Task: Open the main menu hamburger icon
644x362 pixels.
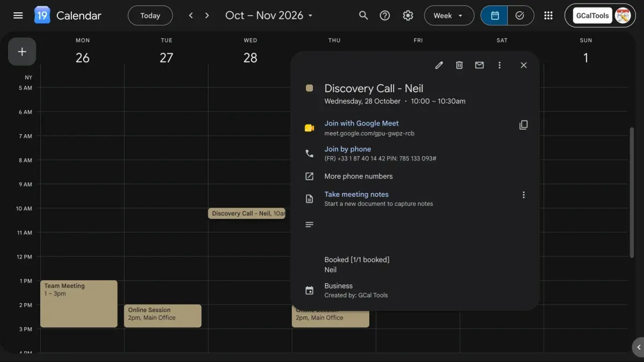Action: [x=18, y=16]
